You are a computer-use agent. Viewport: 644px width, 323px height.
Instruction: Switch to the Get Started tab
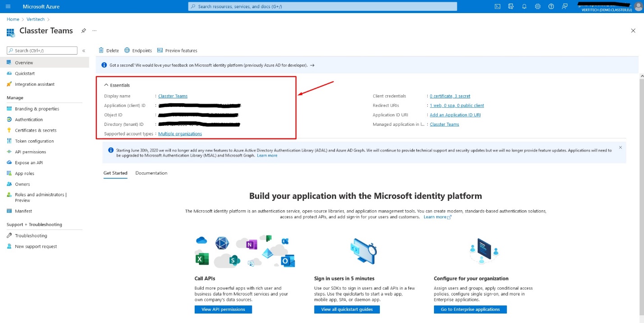(115, 173)
